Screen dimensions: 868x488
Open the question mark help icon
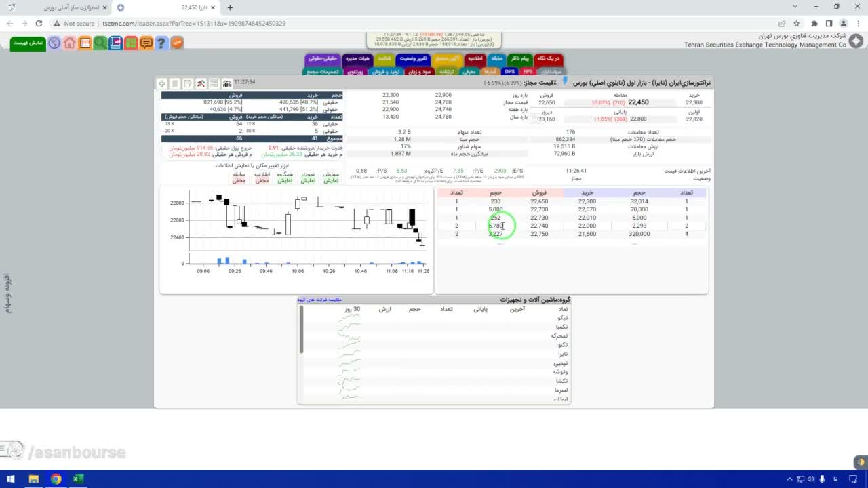161,43
